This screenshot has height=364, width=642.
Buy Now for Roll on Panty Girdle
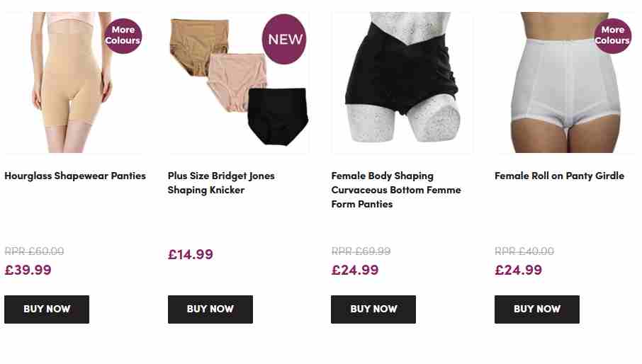click(537, 309)
